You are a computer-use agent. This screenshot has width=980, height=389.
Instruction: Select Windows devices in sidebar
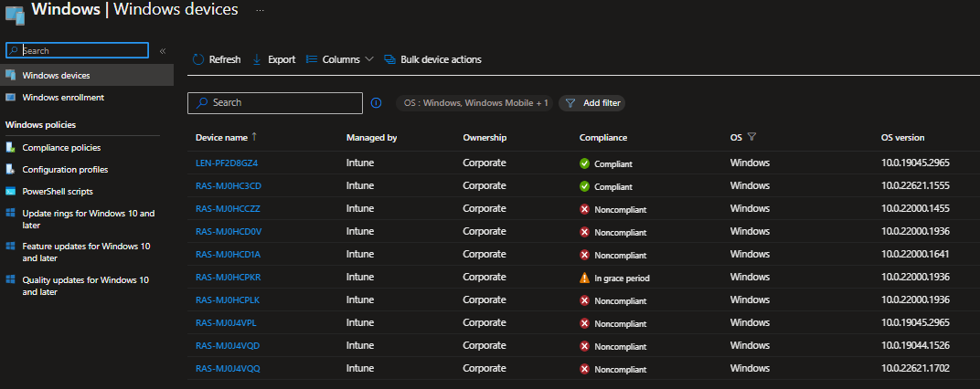(x=87, y=75)
